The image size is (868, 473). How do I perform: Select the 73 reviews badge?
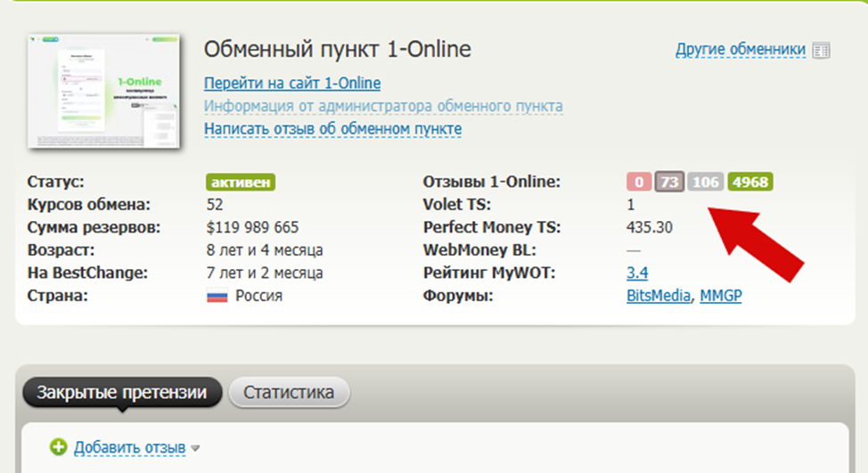coord(669,182)
